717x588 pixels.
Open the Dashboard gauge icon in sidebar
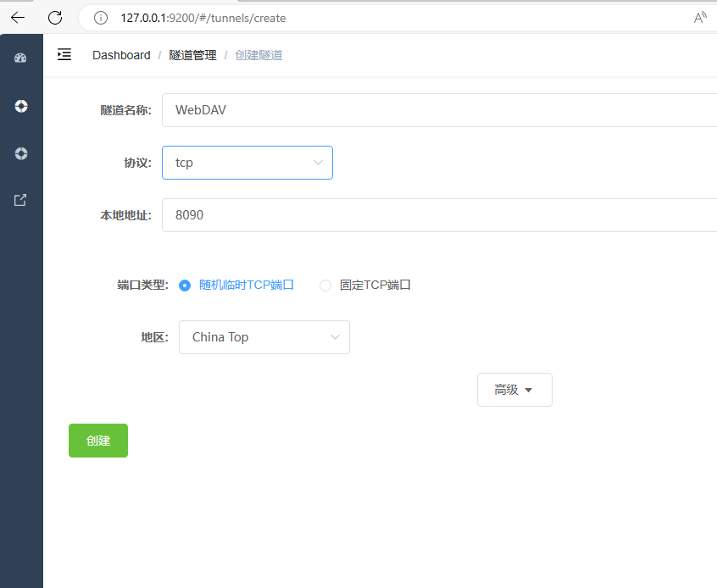pos(21,58)
